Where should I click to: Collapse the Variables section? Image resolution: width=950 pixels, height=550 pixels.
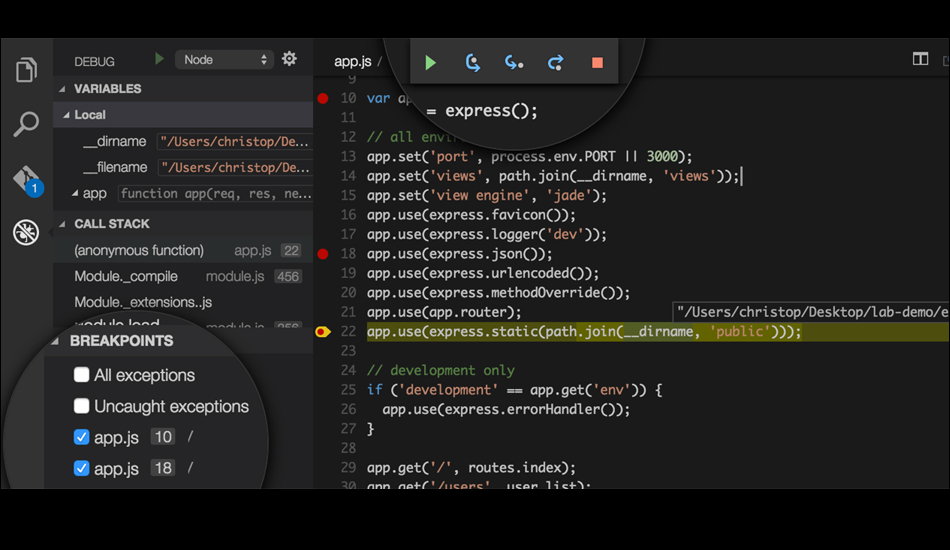coord(62,89)
